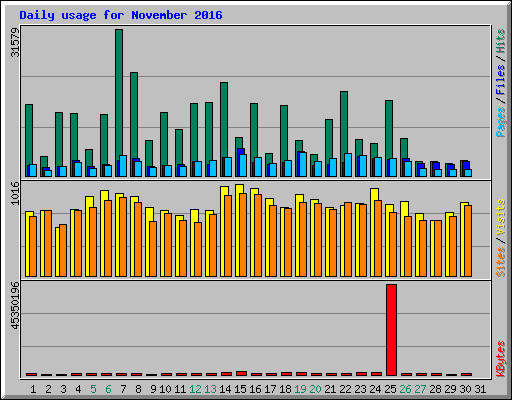
Task: Click day label 8 on the x-axis
Action: (x=138, y=389)
